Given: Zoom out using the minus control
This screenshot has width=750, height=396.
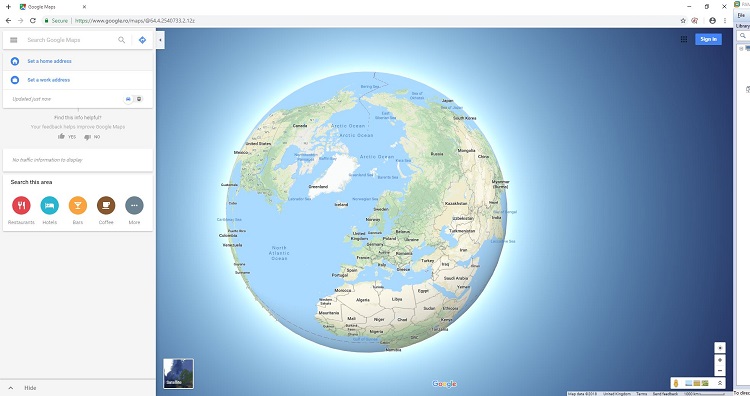Looking at the screenshot, I should (719, 371).
